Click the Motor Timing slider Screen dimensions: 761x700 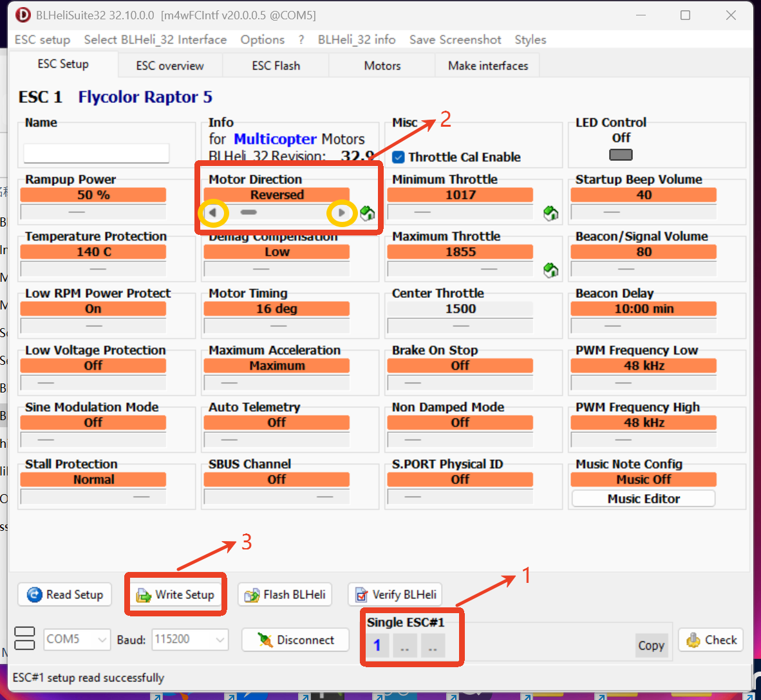[x=277, y=326]
